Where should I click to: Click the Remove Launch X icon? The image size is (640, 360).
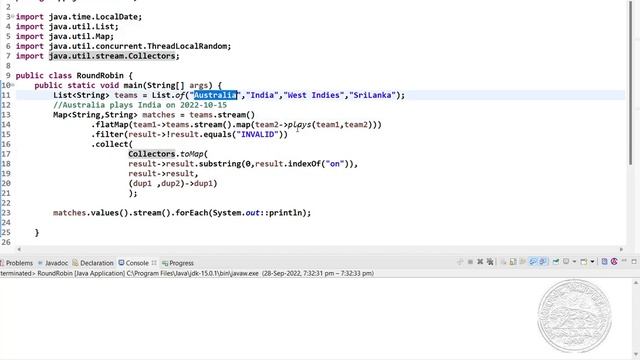click(x=480, y=262)
